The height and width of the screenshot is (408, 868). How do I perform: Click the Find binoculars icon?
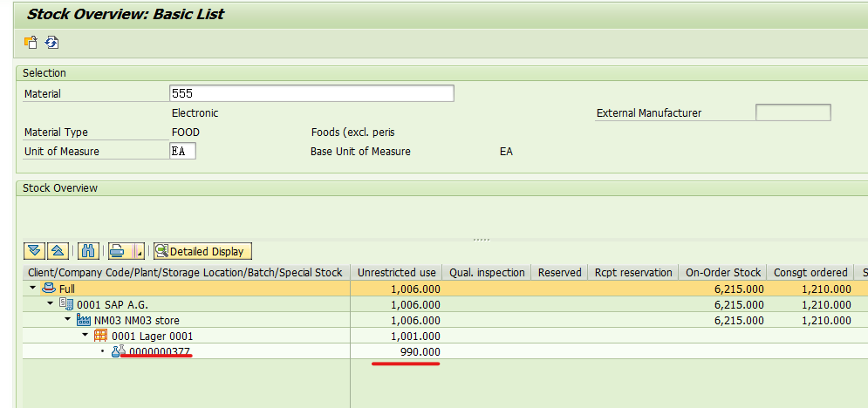(x=87, y=252)
